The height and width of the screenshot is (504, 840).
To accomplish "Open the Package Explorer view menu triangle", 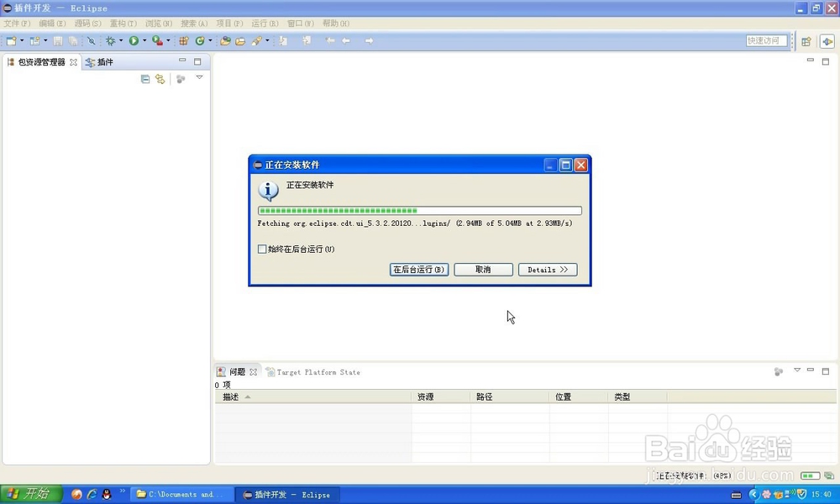I will pos(199,77).
